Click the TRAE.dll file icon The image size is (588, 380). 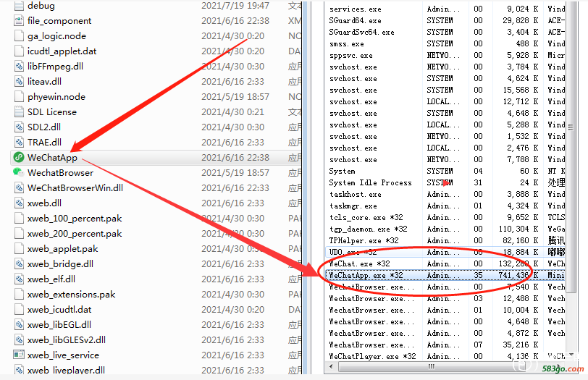pos(19,142)
